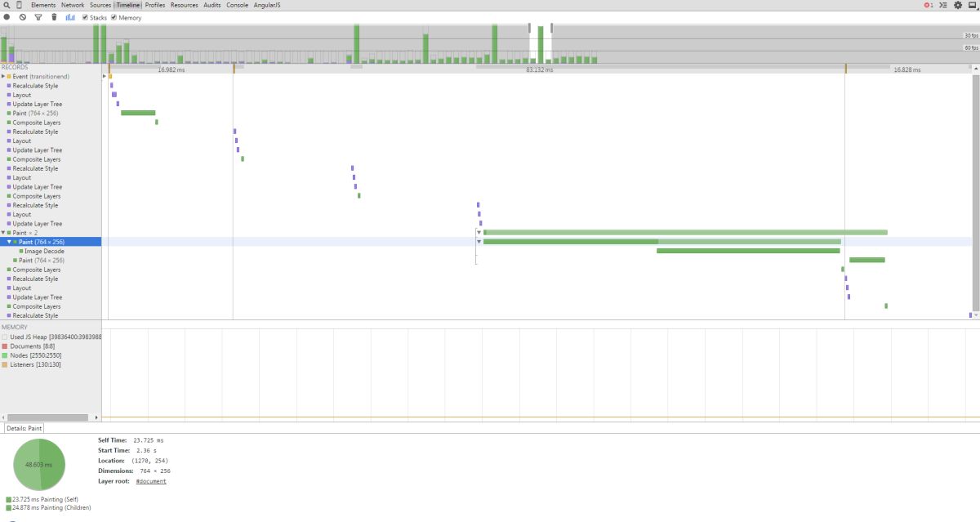Click the 83.132 ms frame label

coord(539,70)
